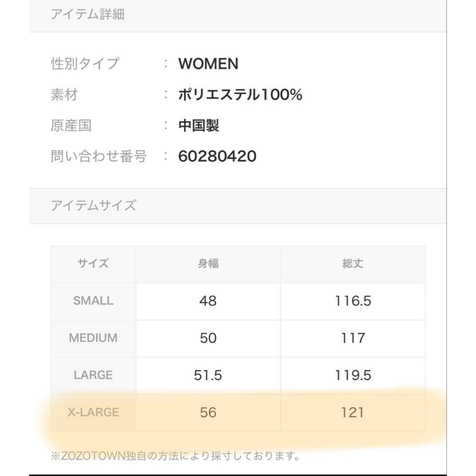Select the アイテムサイズ section header

tap(93, 205)
